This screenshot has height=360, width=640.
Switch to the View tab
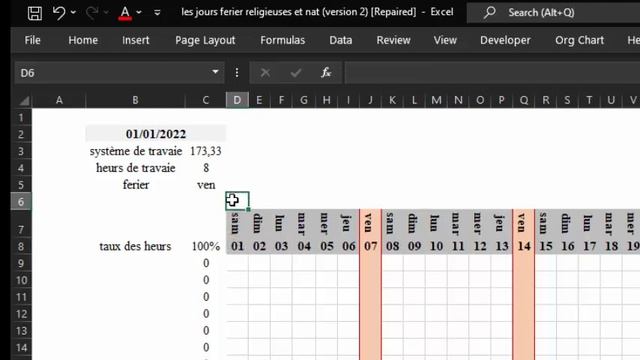coord(445,40)
